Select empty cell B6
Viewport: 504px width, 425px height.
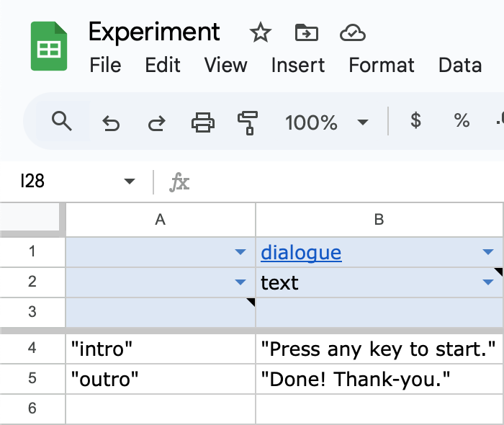(379, 409)
